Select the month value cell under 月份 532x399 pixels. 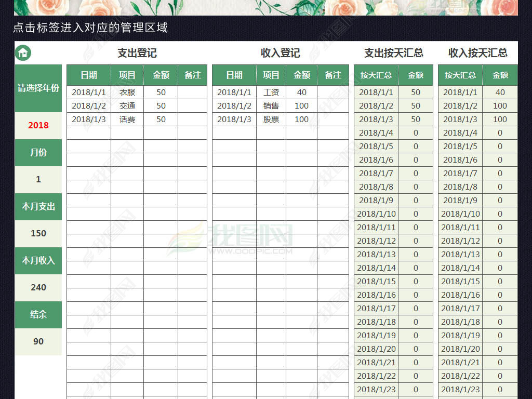(38, 179)
